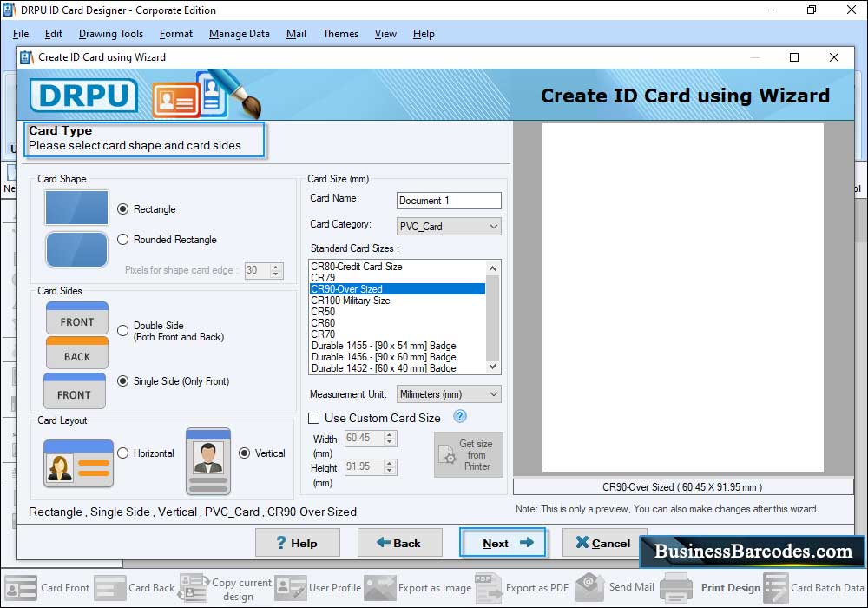Open the Format menu
The height and width of the screenshot is (608, 868).
(176, 34)
